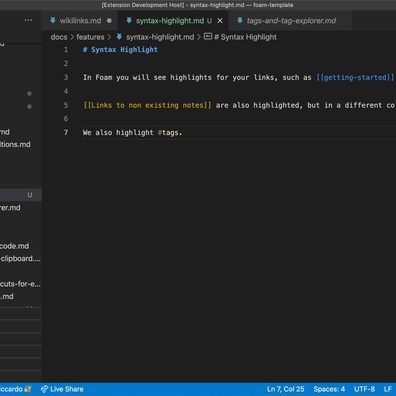
Task: Change indentation via Spaces: 4
Action: point(329,389)
